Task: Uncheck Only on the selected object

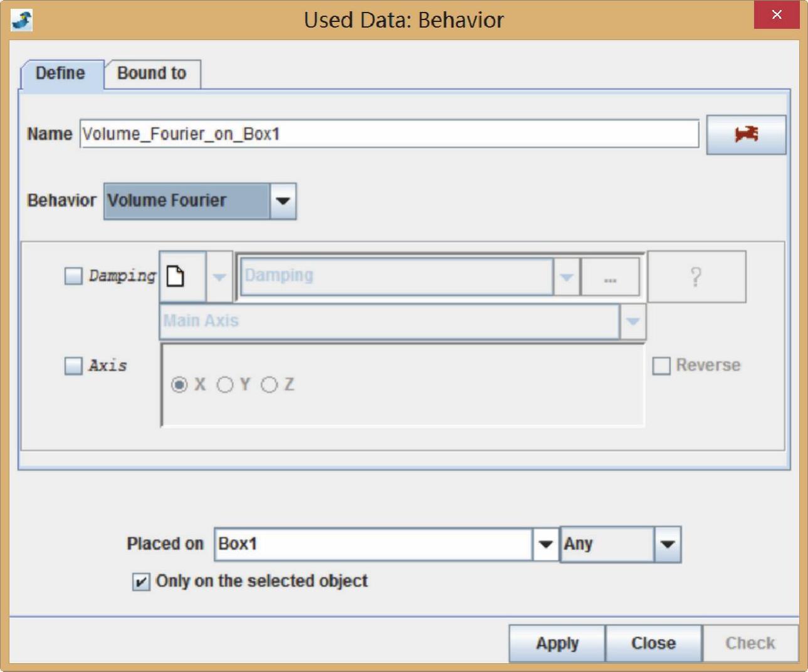Action: pyautogui.click(x=141, y=582)
